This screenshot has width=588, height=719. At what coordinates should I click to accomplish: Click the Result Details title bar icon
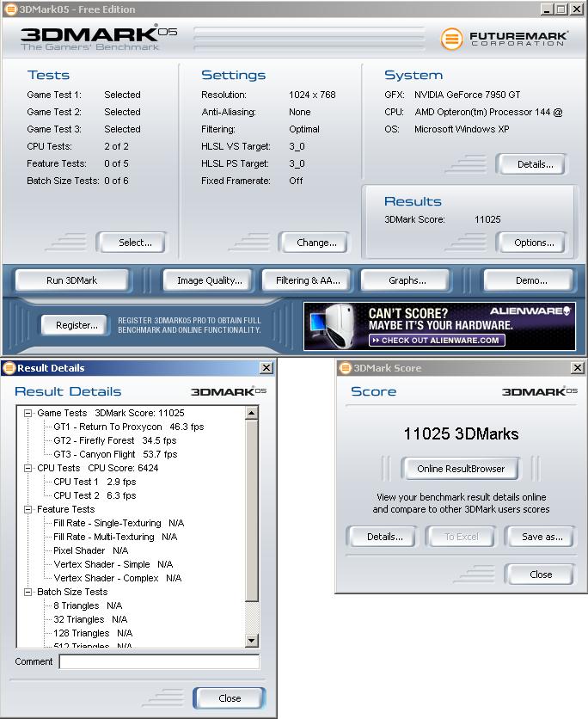coord(9,368)
